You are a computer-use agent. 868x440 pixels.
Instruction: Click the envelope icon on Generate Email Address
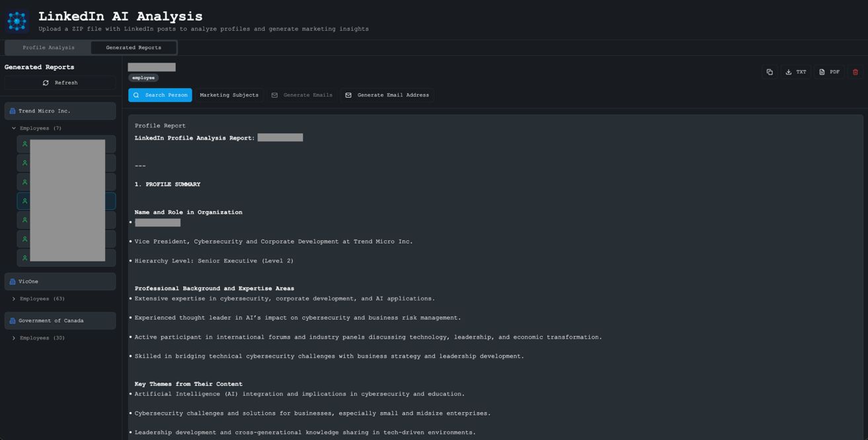348,95
